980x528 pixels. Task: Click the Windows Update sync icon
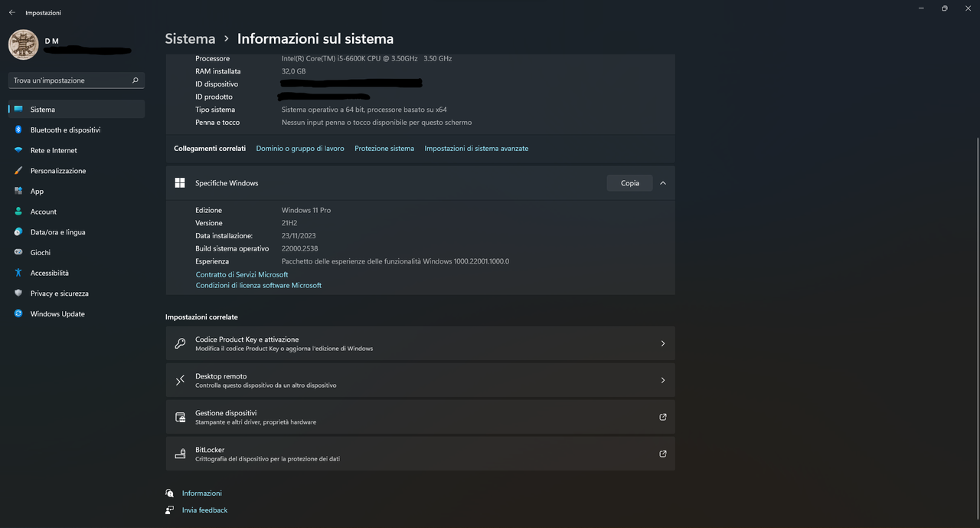[18, 313]
